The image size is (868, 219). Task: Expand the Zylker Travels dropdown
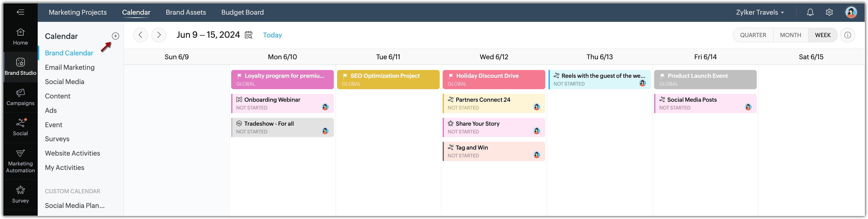tap(760, 13)
